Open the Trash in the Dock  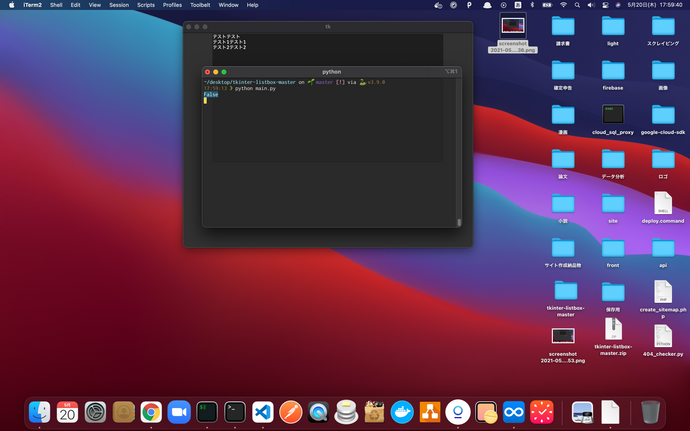[x=650, y=413]
